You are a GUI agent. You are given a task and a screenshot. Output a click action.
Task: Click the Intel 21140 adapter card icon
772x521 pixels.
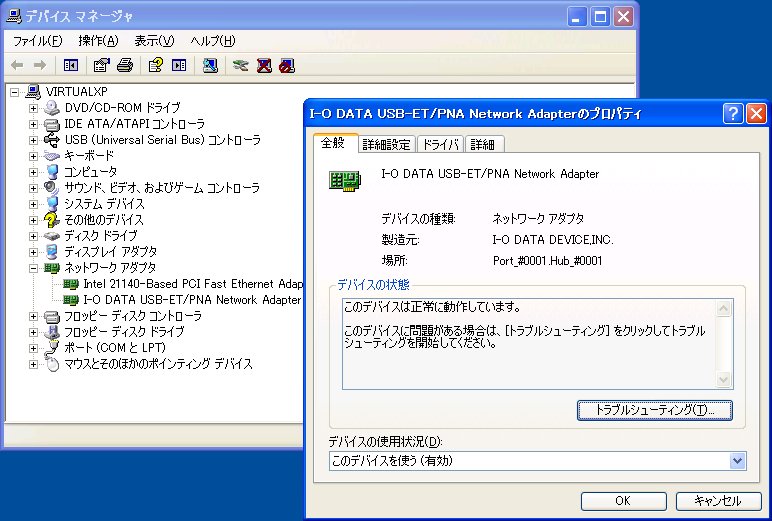[71, 284]
